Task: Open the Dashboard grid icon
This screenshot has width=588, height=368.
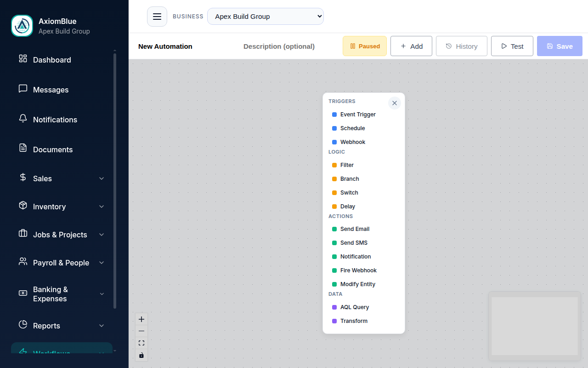Action: click(x=23, y=59)
